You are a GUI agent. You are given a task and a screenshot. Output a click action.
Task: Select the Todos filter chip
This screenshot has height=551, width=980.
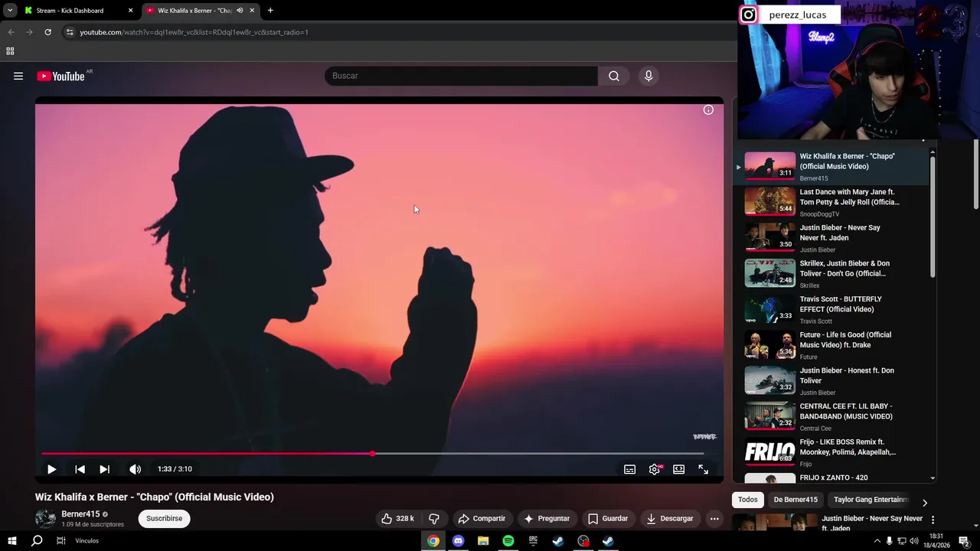point(748,500)
